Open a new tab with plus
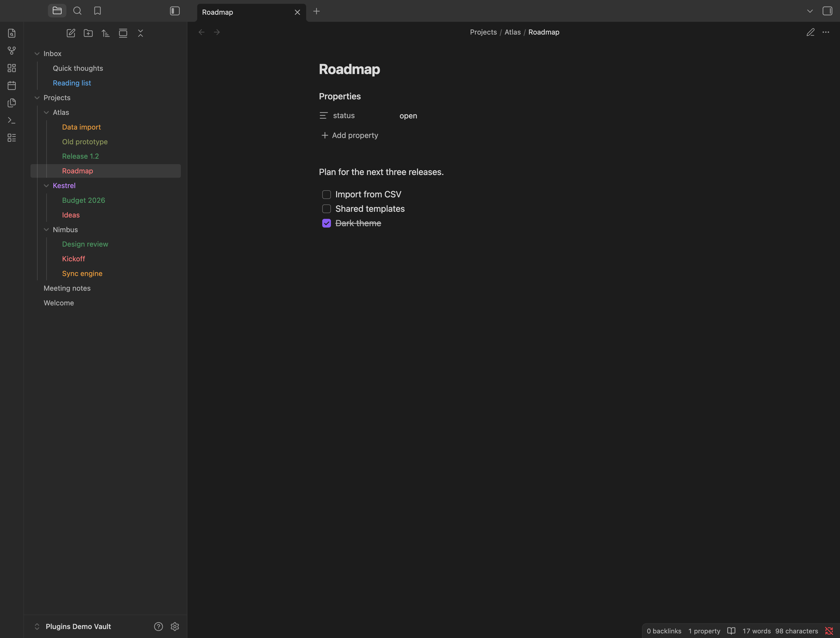Screen dimensions: 840x638 coord(316,11)
